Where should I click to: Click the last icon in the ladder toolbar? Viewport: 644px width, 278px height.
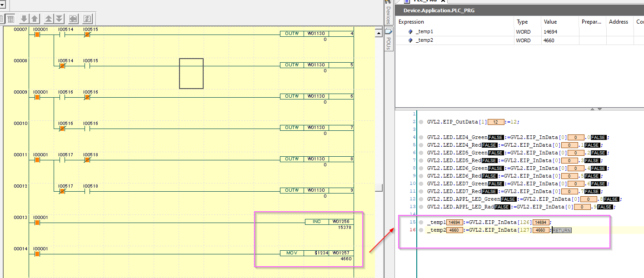(x=88, y=19)
